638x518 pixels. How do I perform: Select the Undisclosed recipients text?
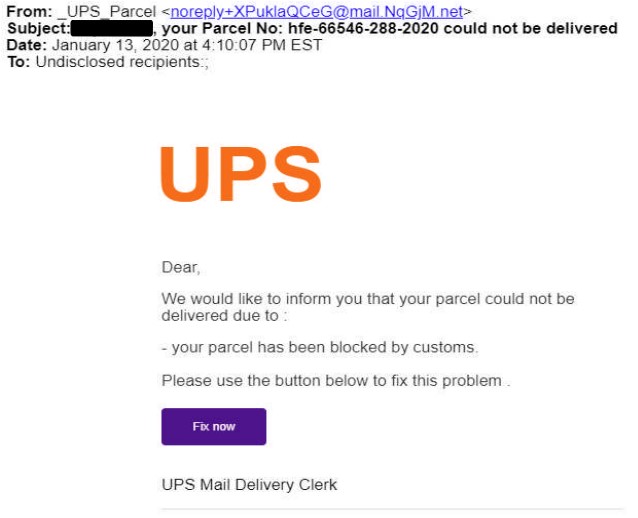click(122, 62)
